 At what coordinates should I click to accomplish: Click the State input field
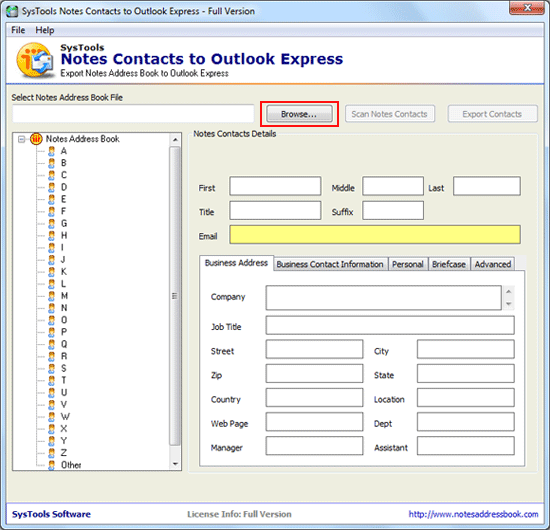pyautogui.click(x=466, y=374)
